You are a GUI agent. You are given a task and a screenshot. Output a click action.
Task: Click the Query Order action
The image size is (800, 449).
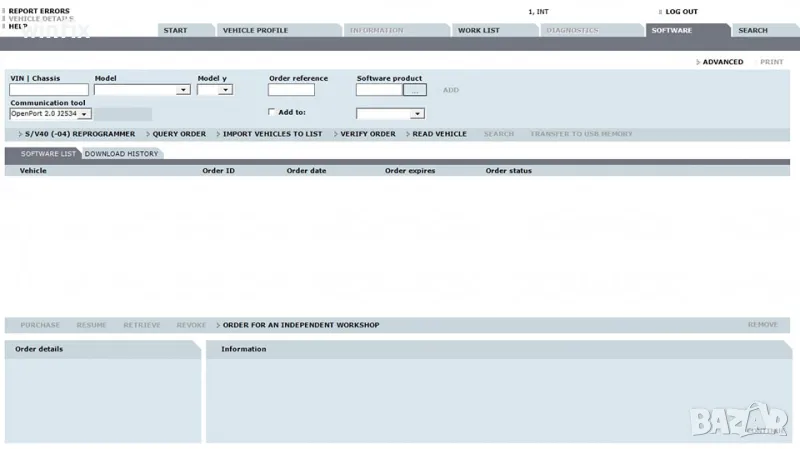179,134
